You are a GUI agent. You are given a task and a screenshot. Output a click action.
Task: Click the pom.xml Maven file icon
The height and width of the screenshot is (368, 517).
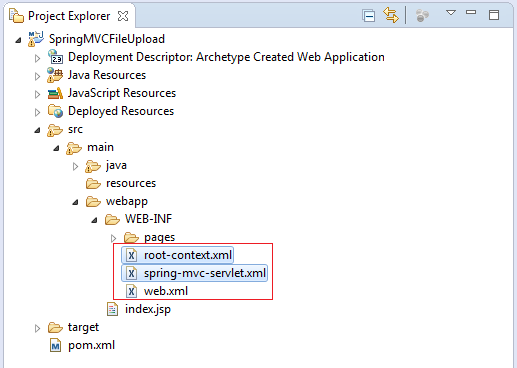pos(56,345)
